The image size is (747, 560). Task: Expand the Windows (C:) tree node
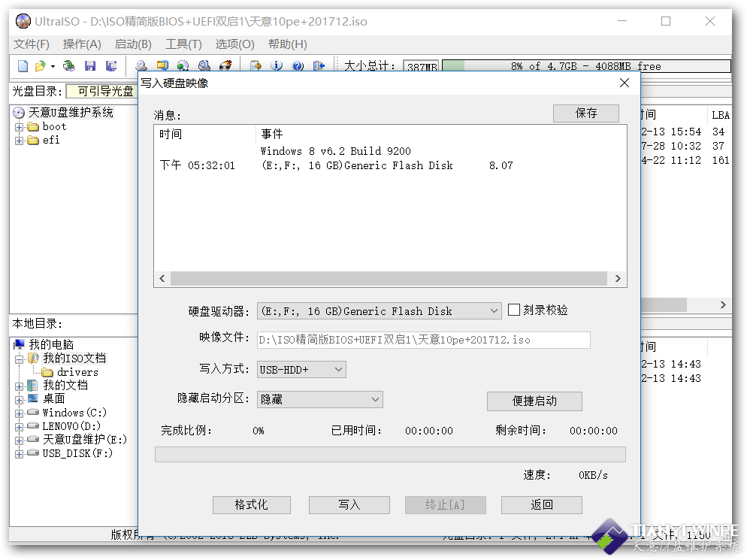click(19, 413)
